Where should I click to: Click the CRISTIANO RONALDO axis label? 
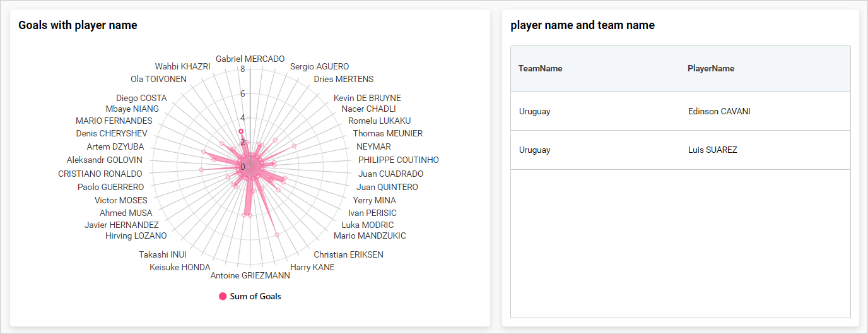point(100,174)
